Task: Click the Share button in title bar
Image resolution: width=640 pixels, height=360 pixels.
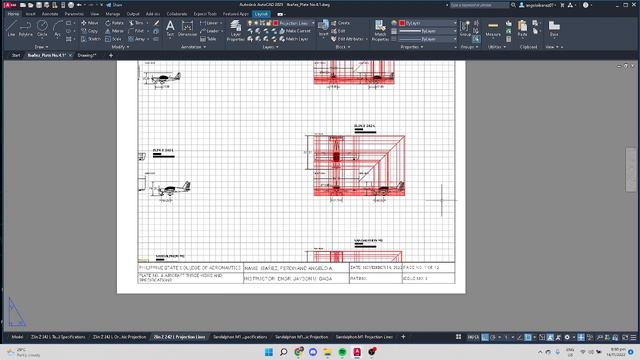Action: pos(114,5)
